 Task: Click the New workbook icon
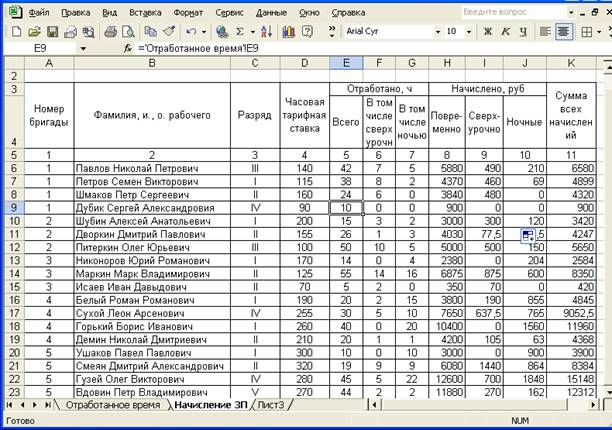point(17,32)
